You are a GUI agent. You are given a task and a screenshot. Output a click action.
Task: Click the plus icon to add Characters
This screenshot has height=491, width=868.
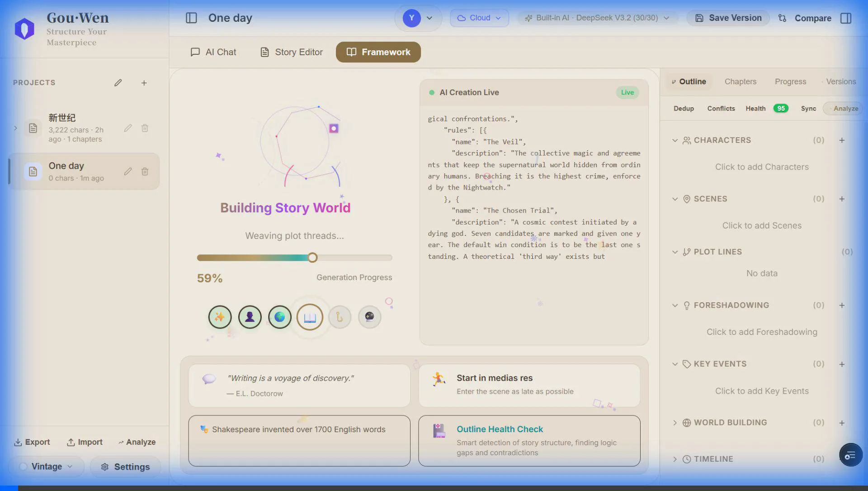coord(842,140)
